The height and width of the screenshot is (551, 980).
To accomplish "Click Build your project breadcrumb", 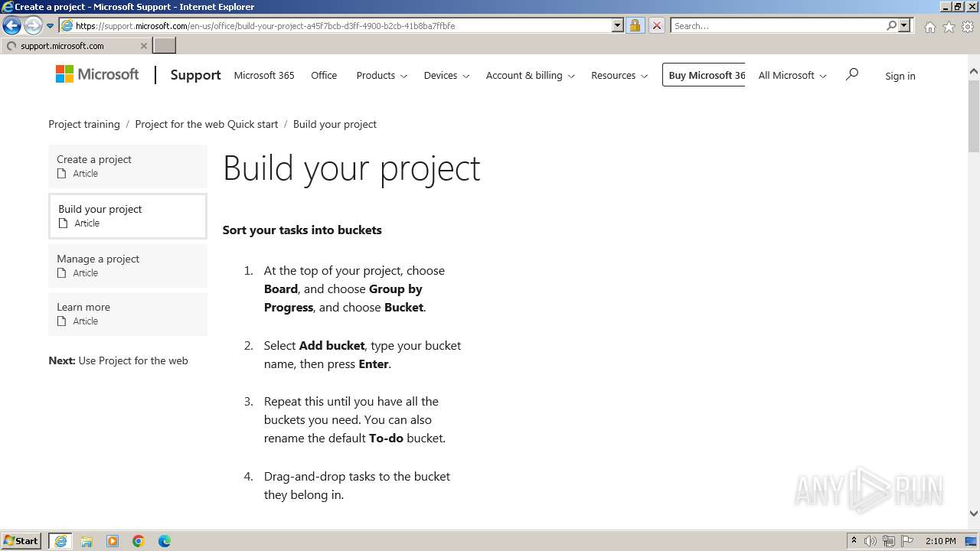I will tap(335, 124).
